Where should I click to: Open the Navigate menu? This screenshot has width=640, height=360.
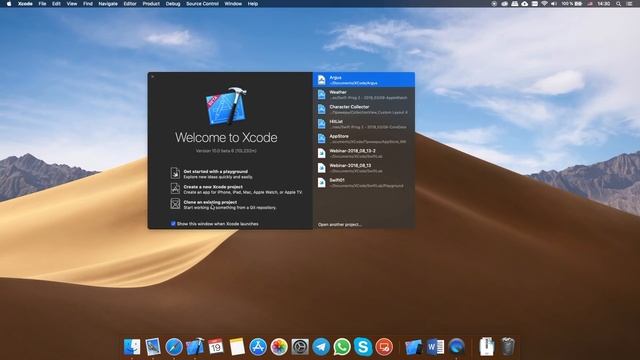point(108,4)
